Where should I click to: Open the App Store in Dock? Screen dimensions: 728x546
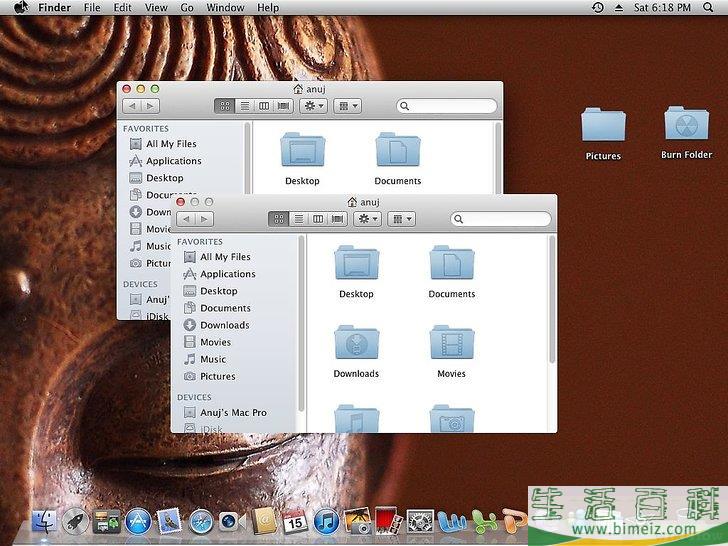coord(138,521)
